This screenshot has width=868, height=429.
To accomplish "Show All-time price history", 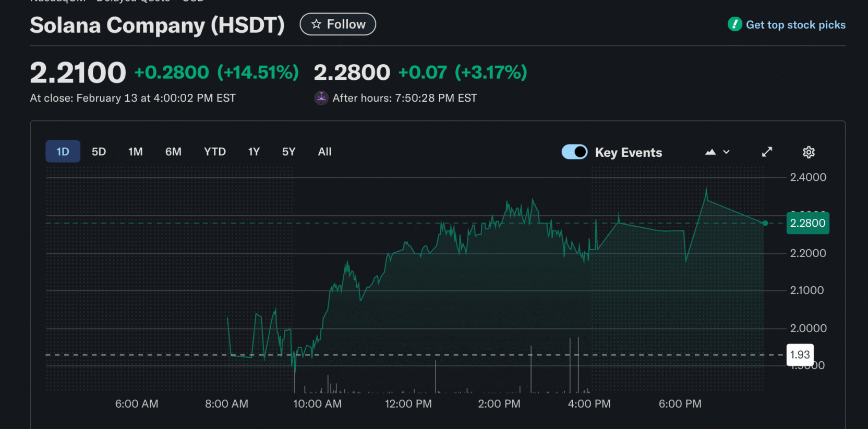I will coord(324,152).
